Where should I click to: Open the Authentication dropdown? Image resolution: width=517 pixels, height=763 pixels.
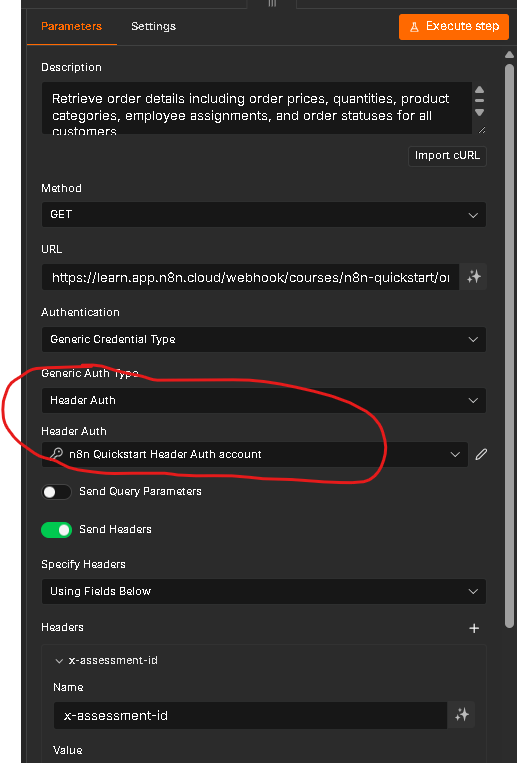click(263, 339)
